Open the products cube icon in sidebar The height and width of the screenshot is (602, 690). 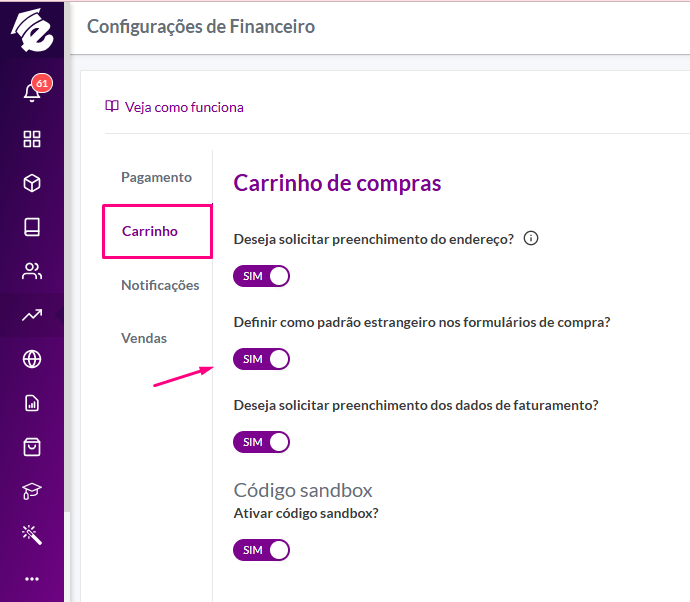(x=32, y=183)
